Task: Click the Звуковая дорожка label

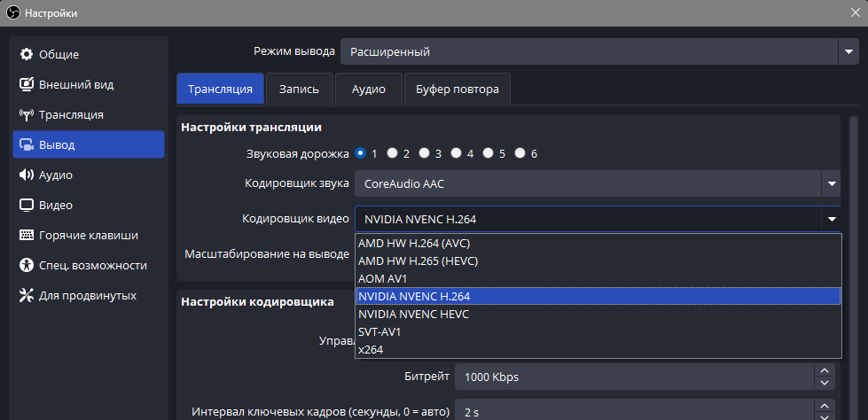Action: 298,154
